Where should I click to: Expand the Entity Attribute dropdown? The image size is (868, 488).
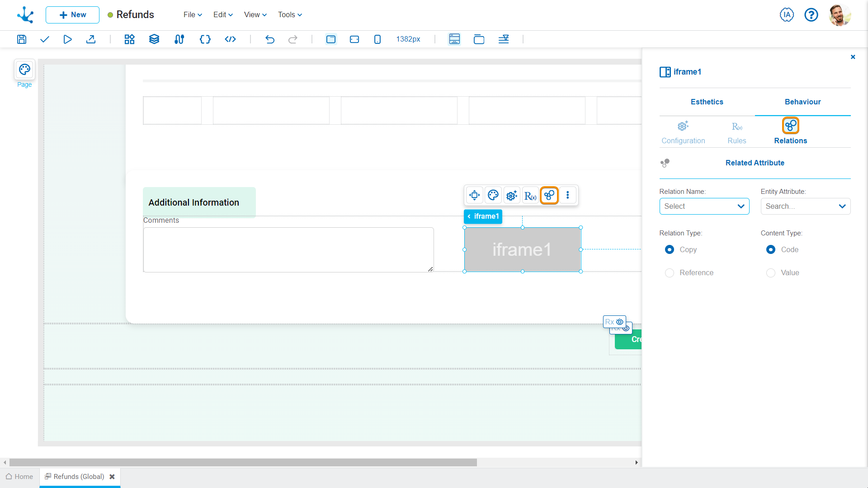click(805, 206)
